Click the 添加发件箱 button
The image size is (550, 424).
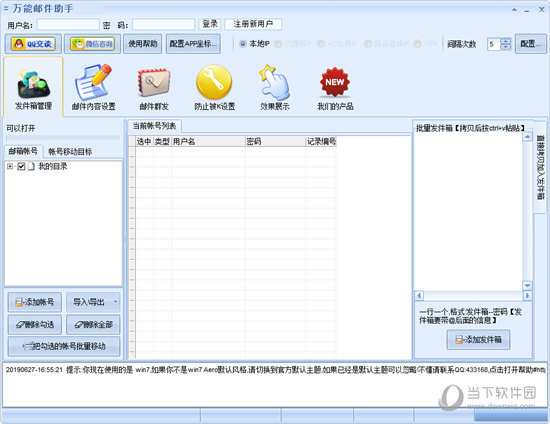coord(478,339)
